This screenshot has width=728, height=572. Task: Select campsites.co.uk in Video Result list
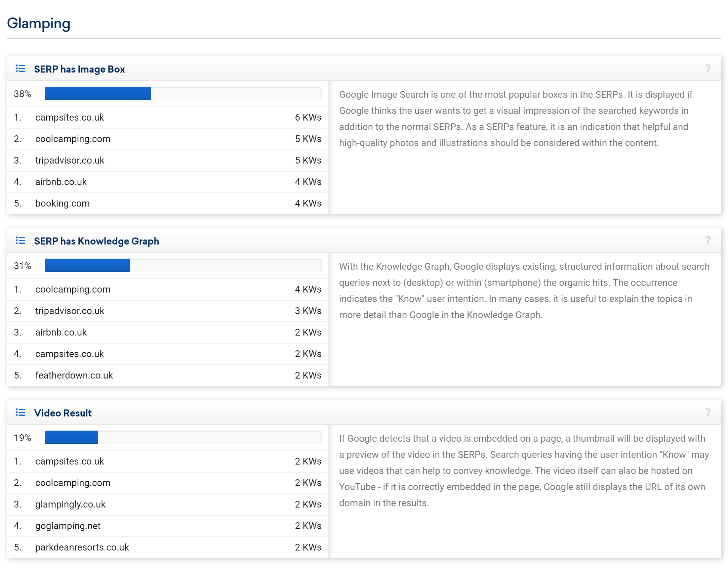[x=70, y=461]
